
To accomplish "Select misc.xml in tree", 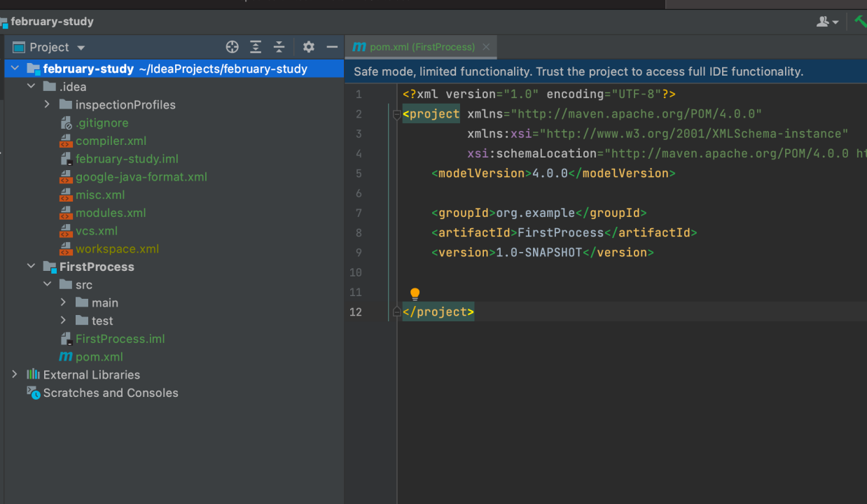I will tap(100, 195).
